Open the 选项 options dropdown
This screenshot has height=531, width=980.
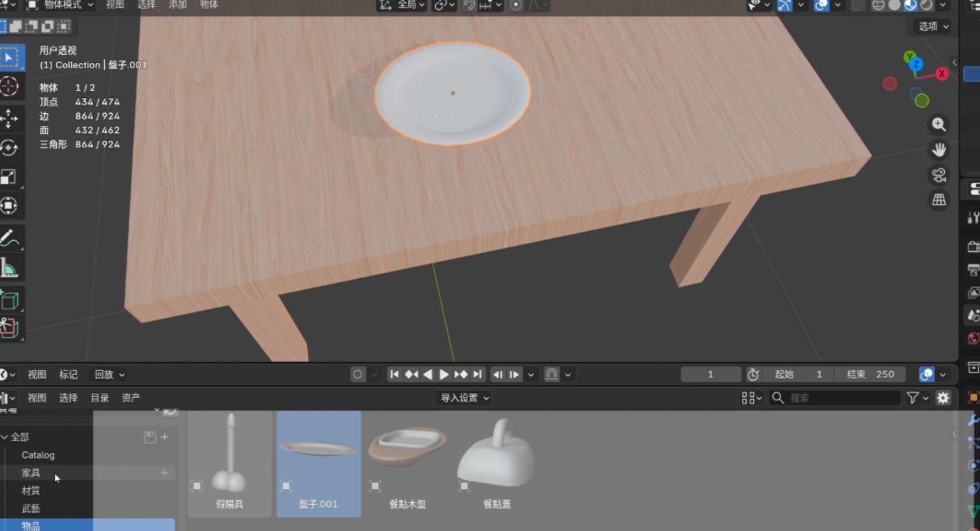point(933,26)
